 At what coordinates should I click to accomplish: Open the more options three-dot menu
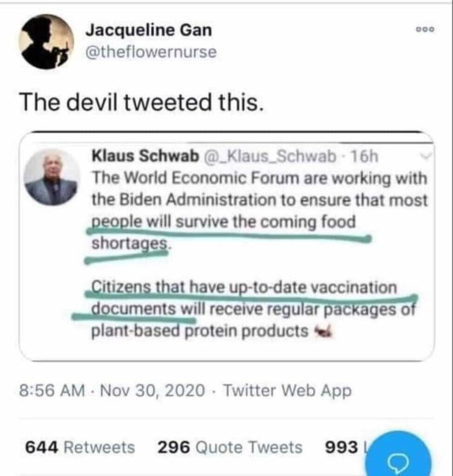tap(425, 29)
